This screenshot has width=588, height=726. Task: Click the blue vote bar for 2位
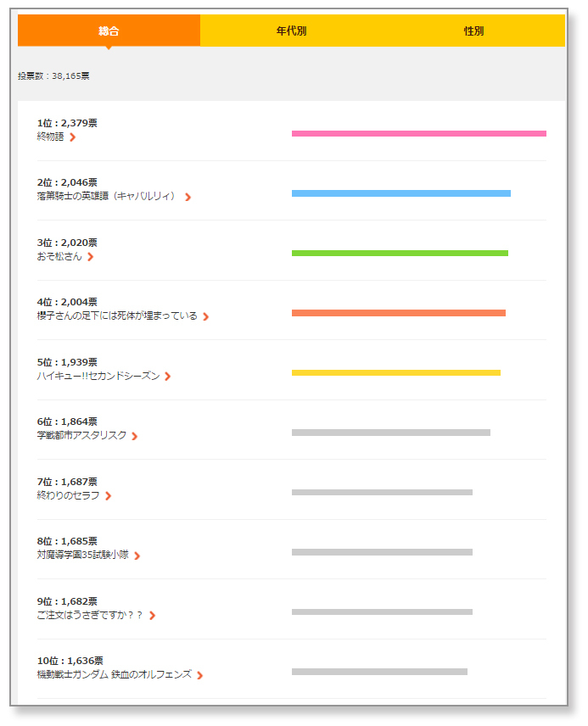point(400,193)
